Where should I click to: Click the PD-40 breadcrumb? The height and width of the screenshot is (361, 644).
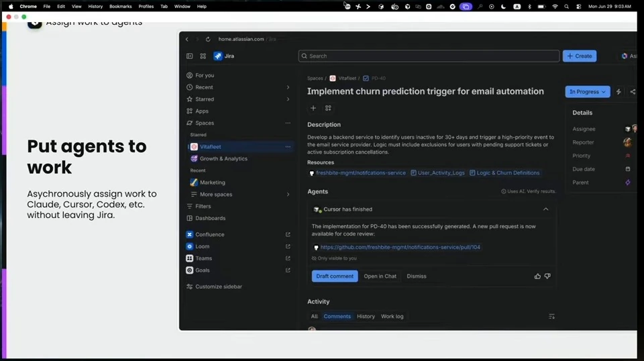point(378,78)
